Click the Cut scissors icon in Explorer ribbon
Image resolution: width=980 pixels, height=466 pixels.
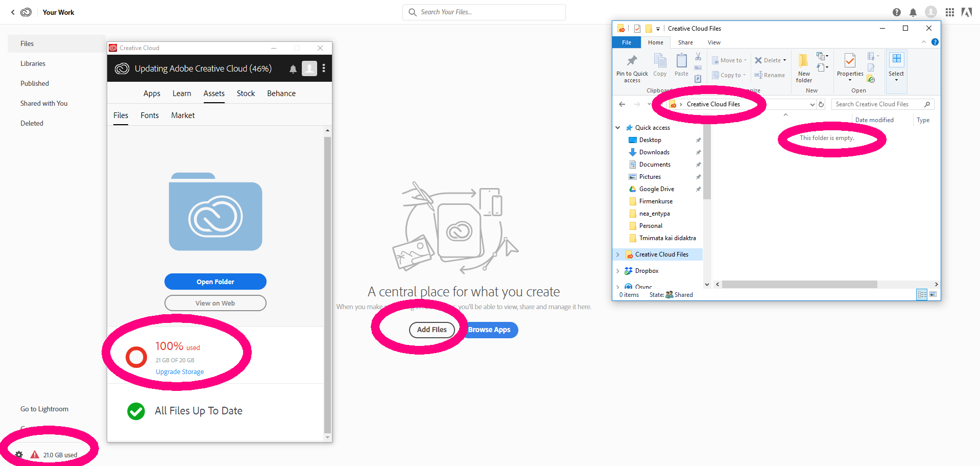click(x=698, y=57)
